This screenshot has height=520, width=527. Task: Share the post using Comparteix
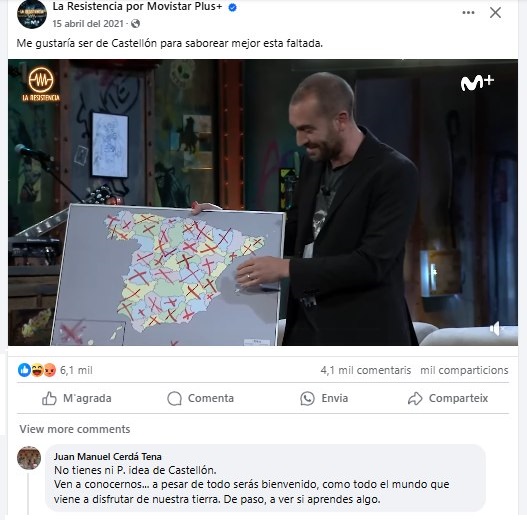[x=448, y=398]
